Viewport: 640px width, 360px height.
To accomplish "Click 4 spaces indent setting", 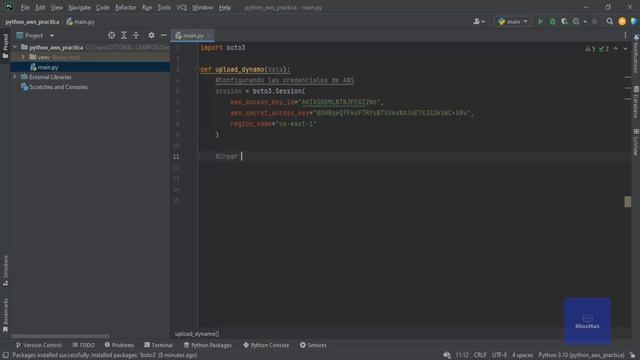I will pos(522,355).
